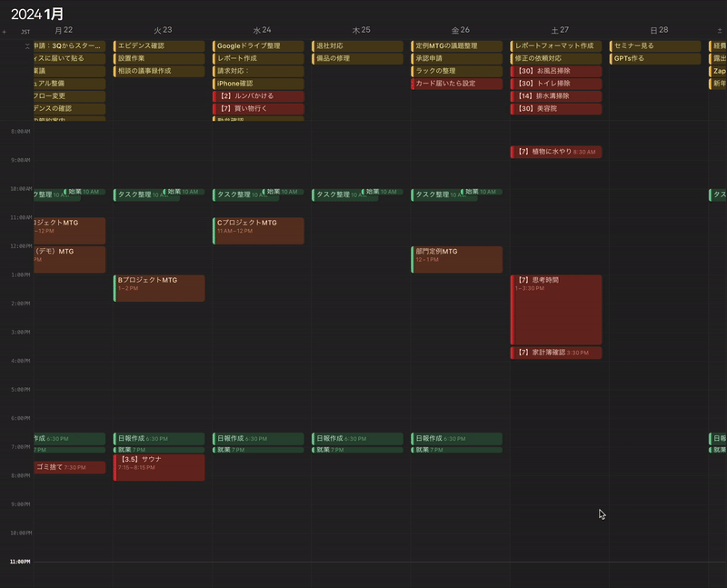Open Tuesday's 始業 10 AM chip
This screenshot has height=588, width=727.
[184, 192]
